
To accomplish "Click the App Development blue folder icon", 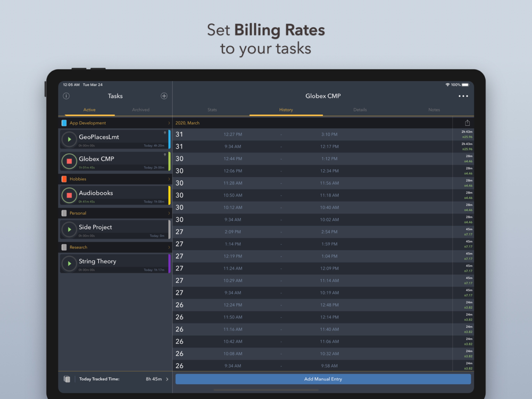I will (64, 123).
